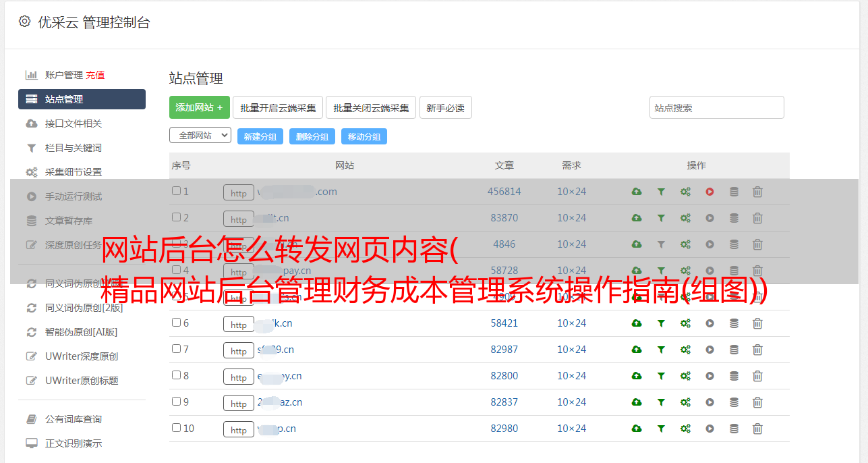Open the database icon in row 6
The height and width of the screenshot is (463, 868).
click(734, 323)
